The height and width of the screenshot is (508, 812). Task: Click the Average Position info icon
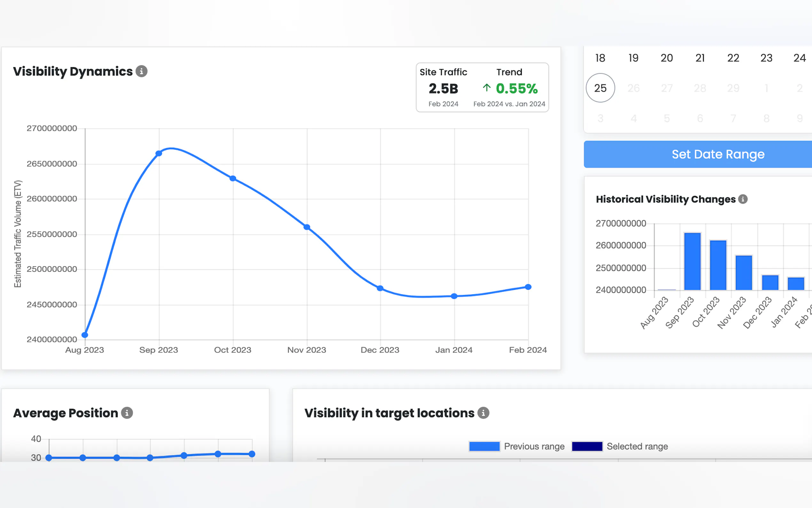pyautogui.click(x=127, y=413)
